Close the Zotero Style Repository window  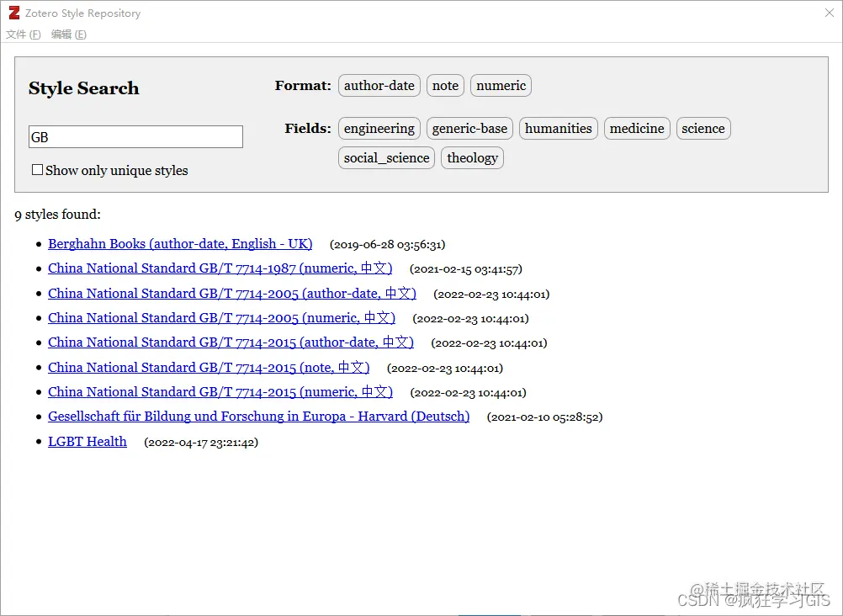tap(830, 13)
